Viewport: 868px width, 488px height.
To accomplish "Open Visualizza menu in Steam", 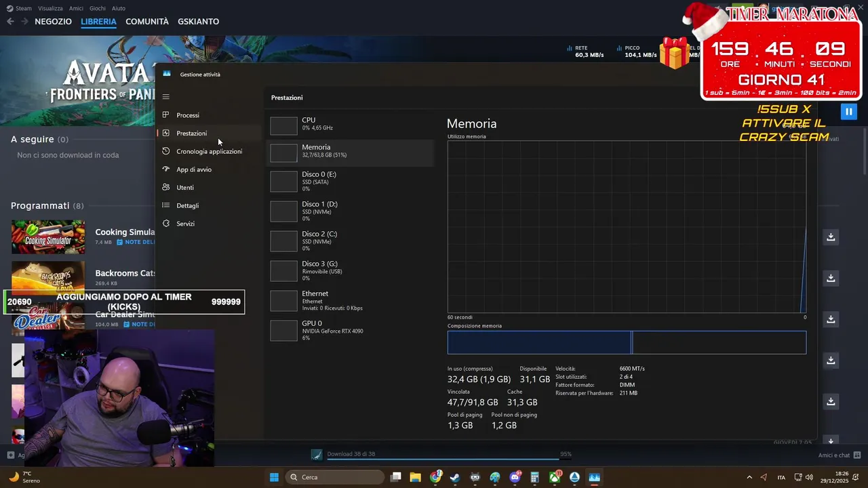I will (50, 8).
